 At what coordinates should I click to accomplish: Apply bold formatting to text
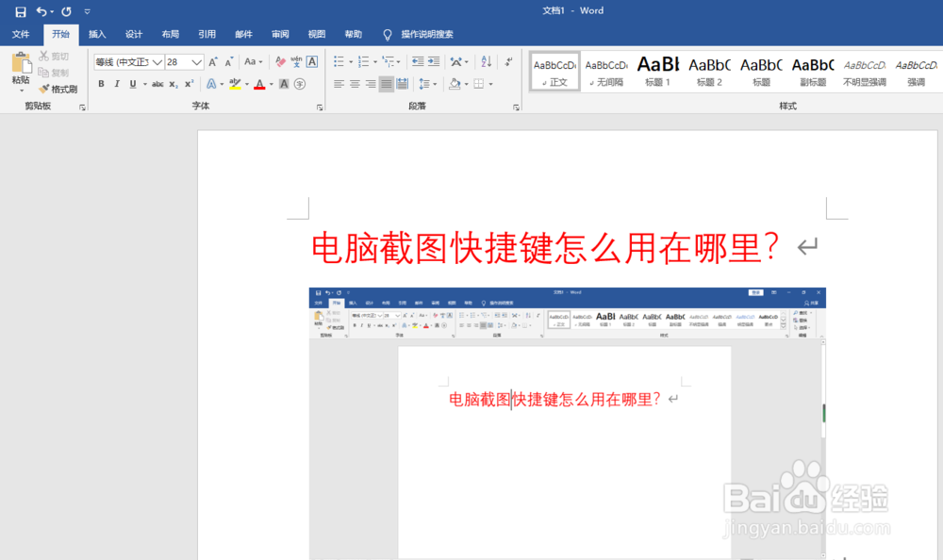point(101,83)
